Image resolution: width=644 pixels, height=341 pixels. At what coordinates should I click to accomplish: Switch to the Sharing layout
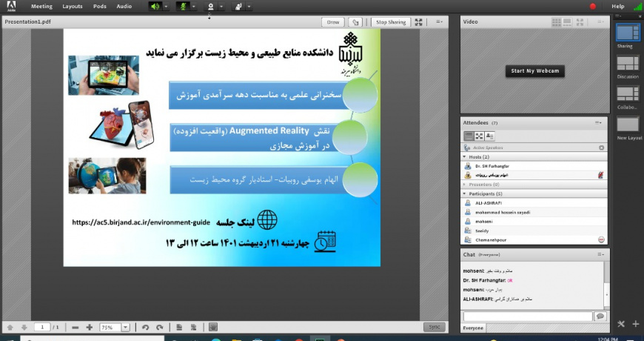pyautogui.click(x=628, y=32)
